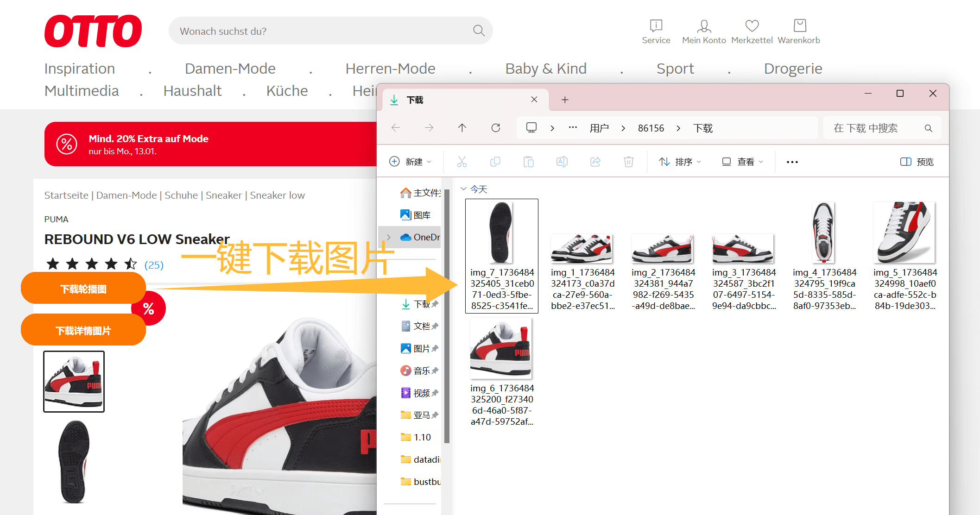Click the 在 下载 中搜索 search box
The image size is (980, 515).
tap(882, 128)
